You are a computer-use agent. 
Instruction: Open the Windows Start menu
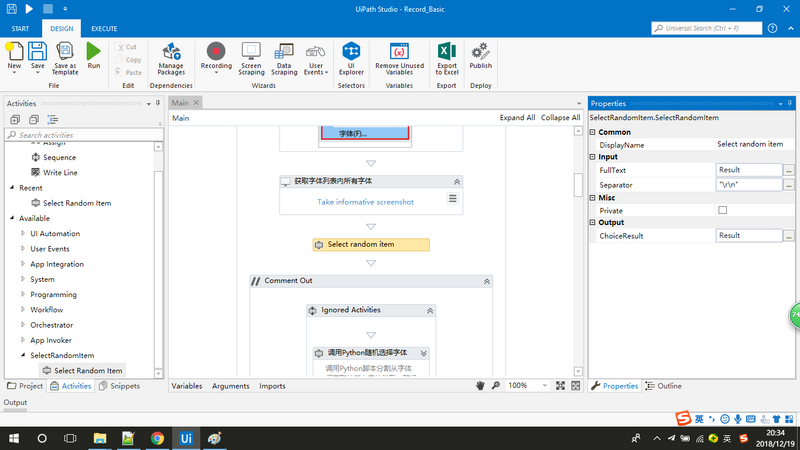coord(14,438)
